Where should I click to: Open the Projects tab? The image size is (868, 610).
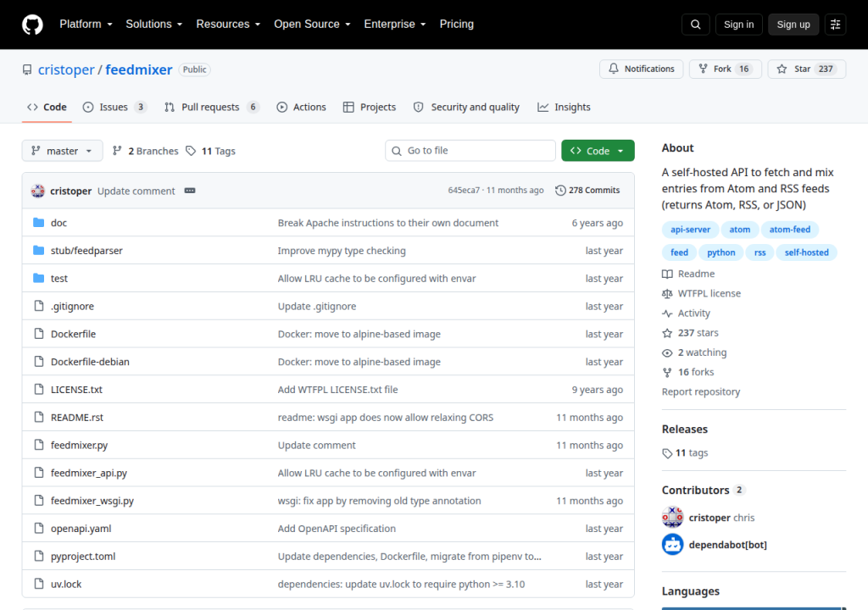pyautogui.click(x=370, y=108)
